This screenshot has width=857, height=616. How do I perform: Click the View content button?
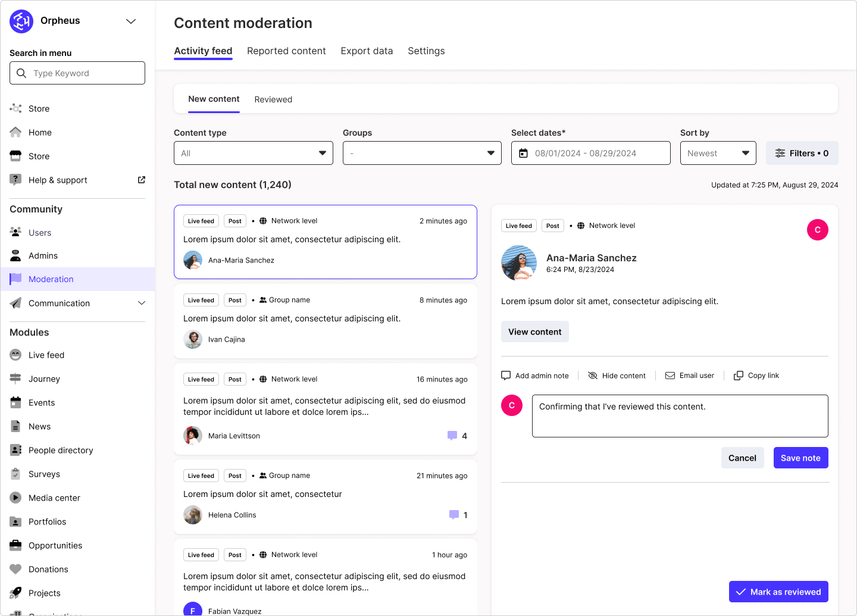[x=534, y=332]
